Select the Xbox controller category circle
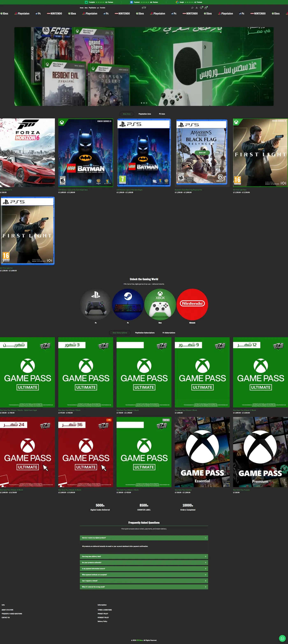 [160, 304]
